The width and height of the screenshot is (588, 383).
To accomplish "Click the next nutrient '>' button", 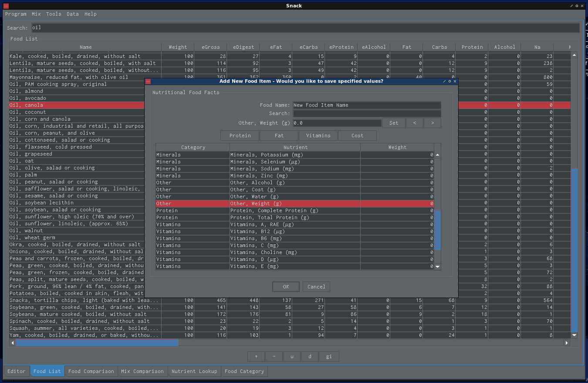I will 432,123.
